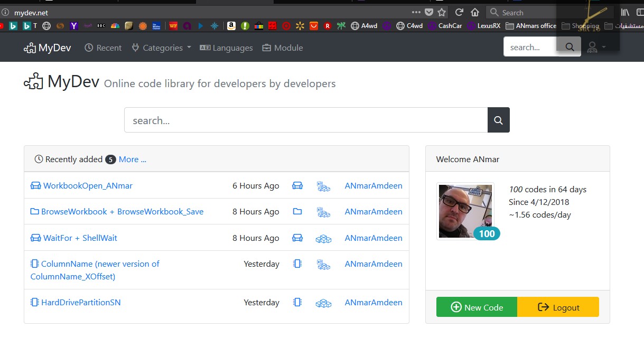Click the cubes language icon in WaitFor row
The height and width of the screenshot is (347, 644).
323,239
